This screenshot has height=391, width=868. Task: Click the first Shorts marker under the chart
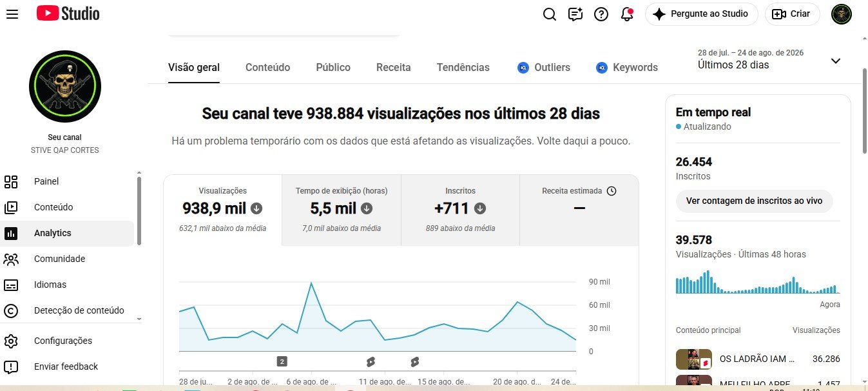click(371, 361)
